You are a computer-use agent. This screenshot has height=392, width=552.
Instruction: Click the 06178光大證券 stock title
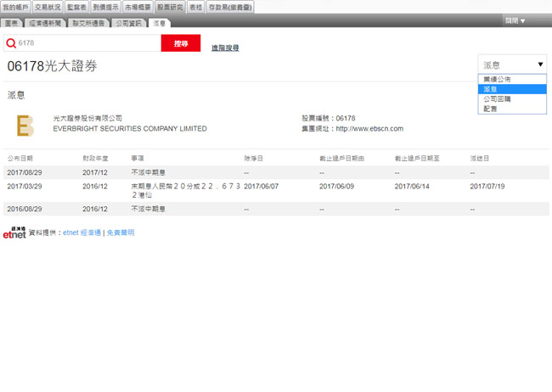[x=52, y=66]
